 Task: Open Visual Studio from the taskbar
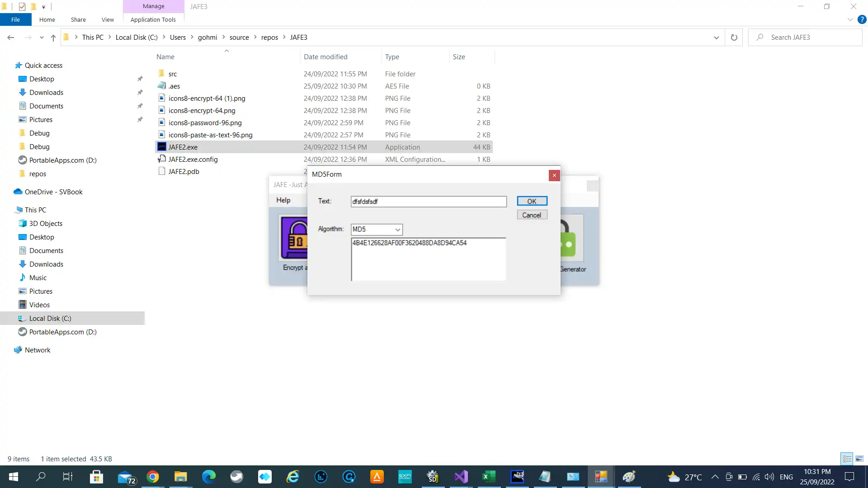coord(461,477)
